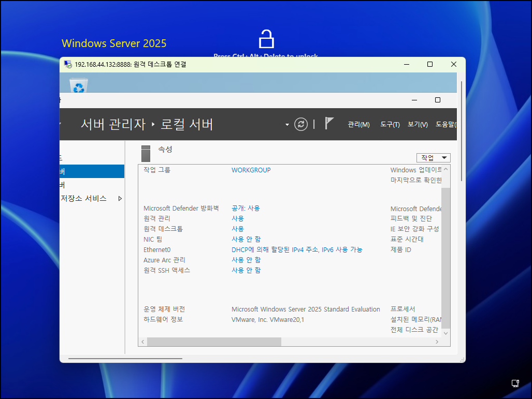Screen dimensions: 532x399
Task: Click the 프로세서 label
Action: point(402,309)
